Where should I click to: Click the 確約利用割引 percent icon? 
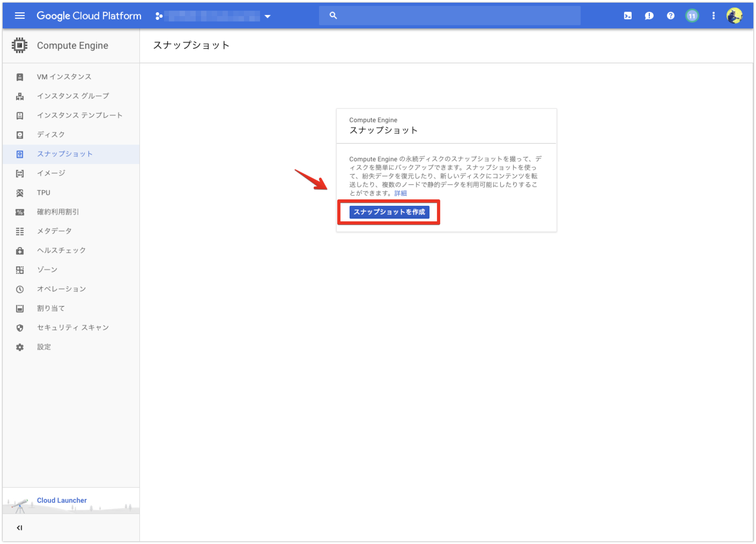[20, 212]
